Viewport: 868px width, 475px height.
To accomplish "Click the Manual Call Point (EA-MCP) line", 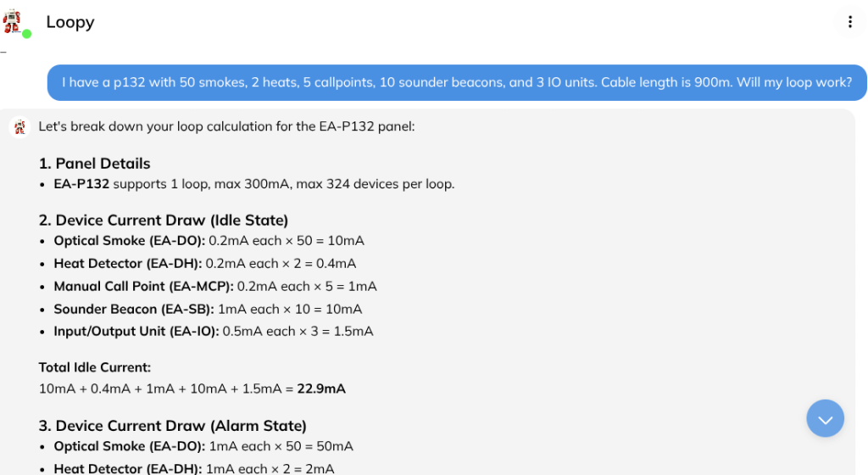I will [215, 287].
